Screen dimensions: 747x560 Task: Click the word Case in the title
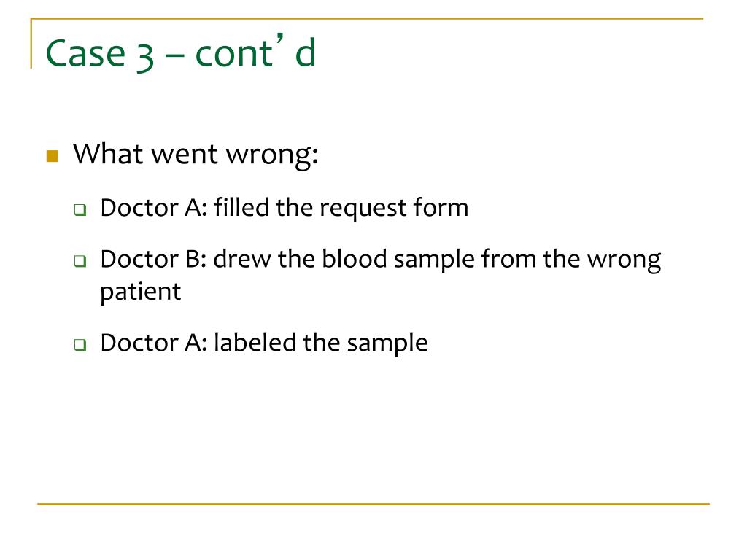point(85,52)
